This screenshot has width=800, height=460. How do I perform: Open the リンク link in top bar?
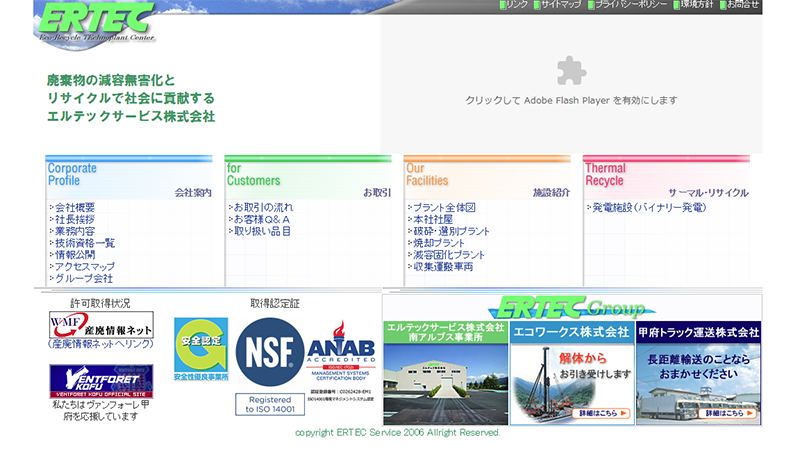(514, 5)
